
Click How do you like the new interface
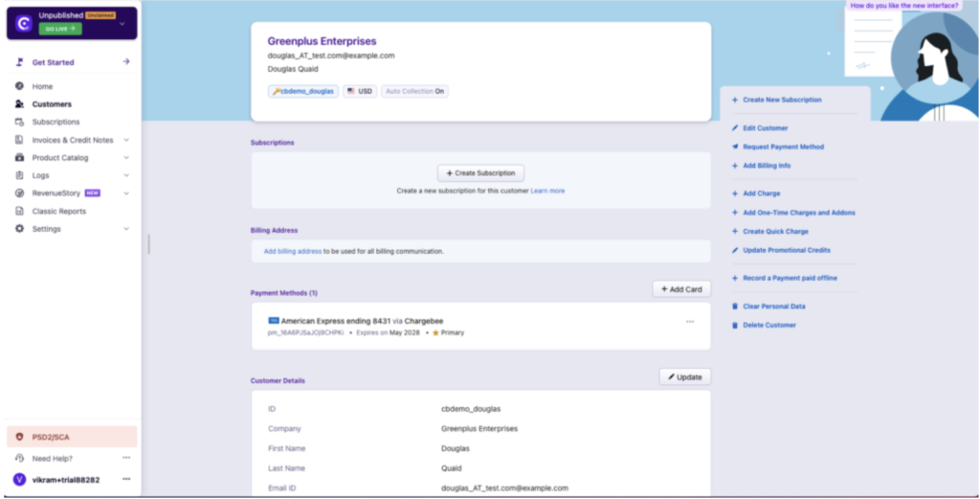[x=904, y=6]
